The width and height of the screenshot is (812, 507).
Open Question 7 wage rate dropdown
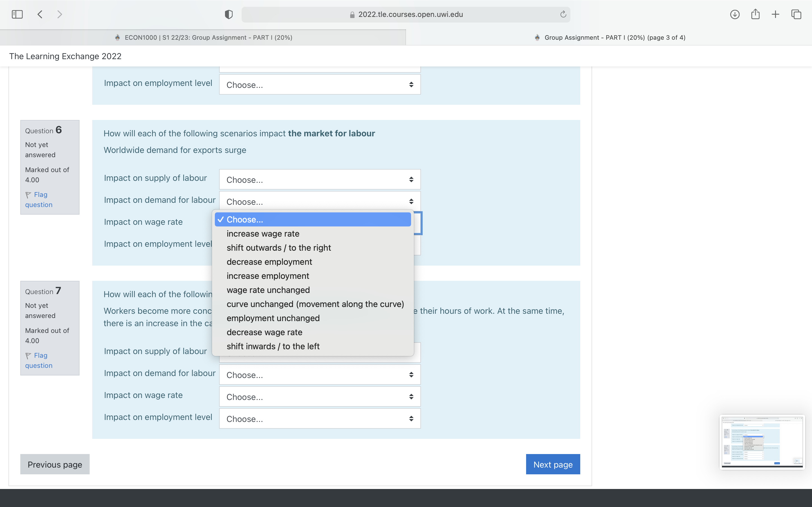point(319,397)
